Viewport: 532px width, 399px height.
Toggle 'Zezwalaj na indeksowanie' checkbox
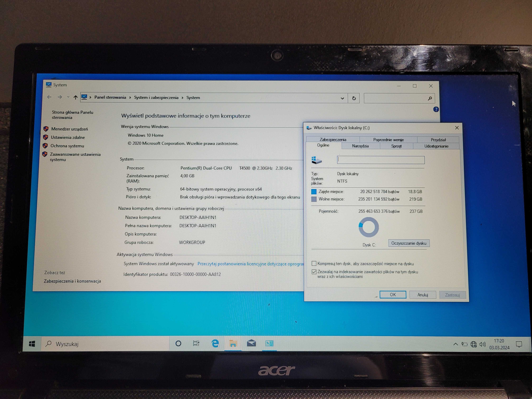(x=314, y=272)
